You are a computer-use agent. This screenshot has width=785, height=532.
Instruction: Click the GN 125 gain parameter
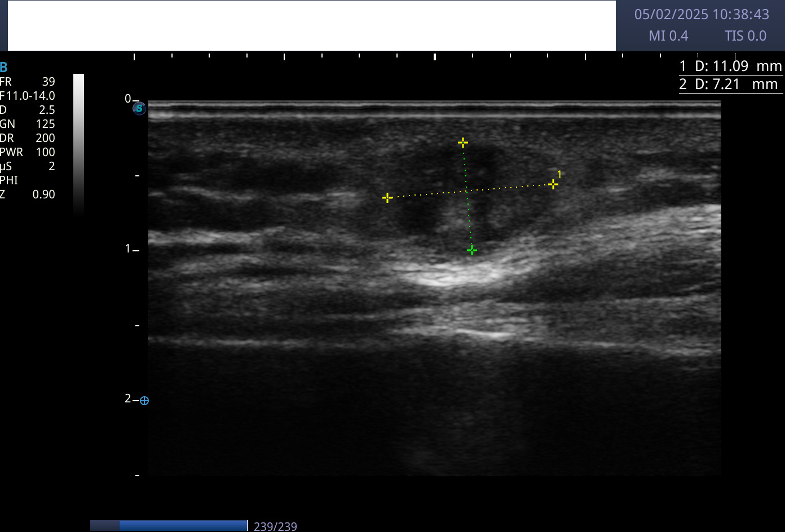click(28, 124)
